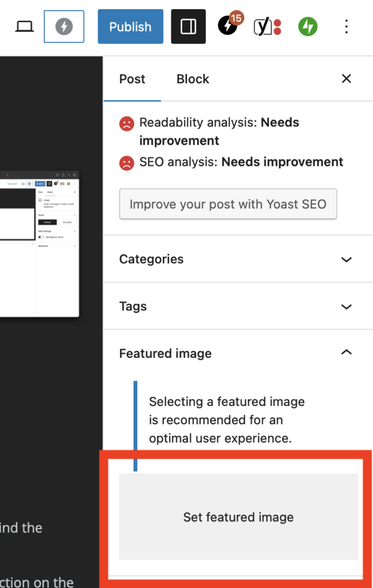Toggle the AMP preview lightning icon
This screenshot has height=588, width=373.
(64, 26)
